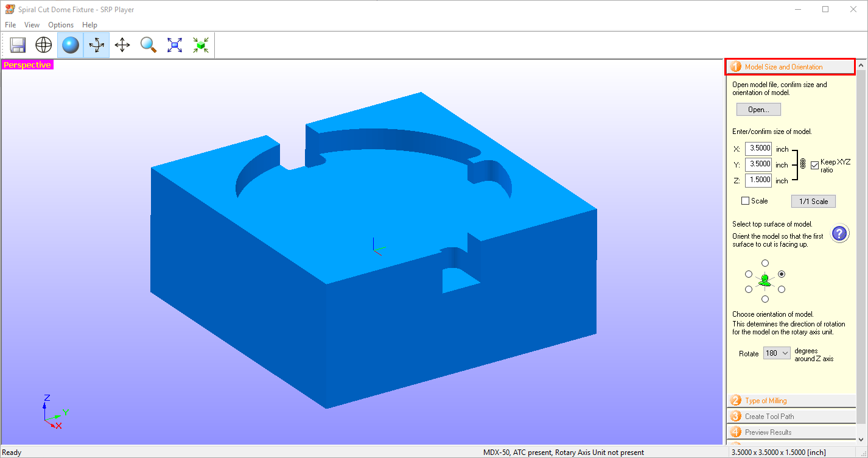Select the top surface radio button
Screen dimensions: 868x458
pyautogui.click(x=765, y=262)
